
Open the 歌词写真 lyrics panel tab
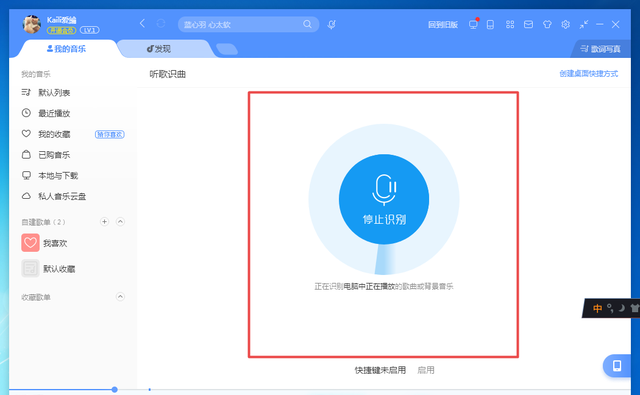click(600, 49)
